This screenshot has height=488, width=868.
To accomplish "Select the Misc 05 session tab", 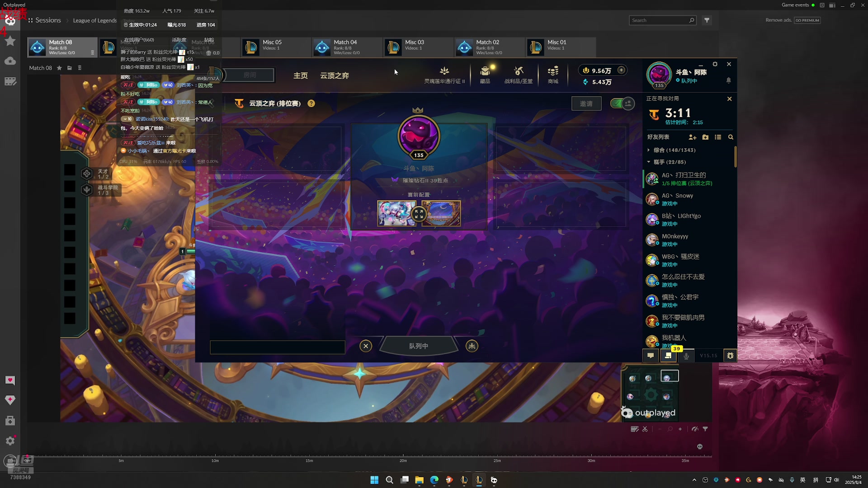I will [275, 47].
